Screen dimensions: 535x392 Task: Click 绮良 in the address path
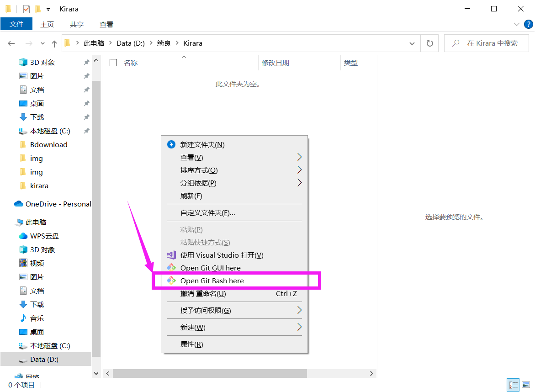(x=164, y=43)
